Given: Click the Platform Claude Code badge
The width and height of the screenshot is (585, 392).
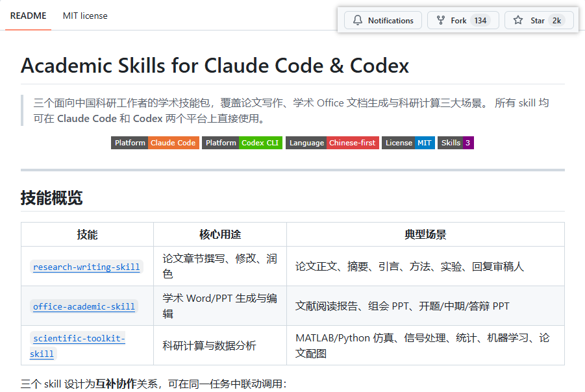Looking at the screenshot, I should pos(155,143).
